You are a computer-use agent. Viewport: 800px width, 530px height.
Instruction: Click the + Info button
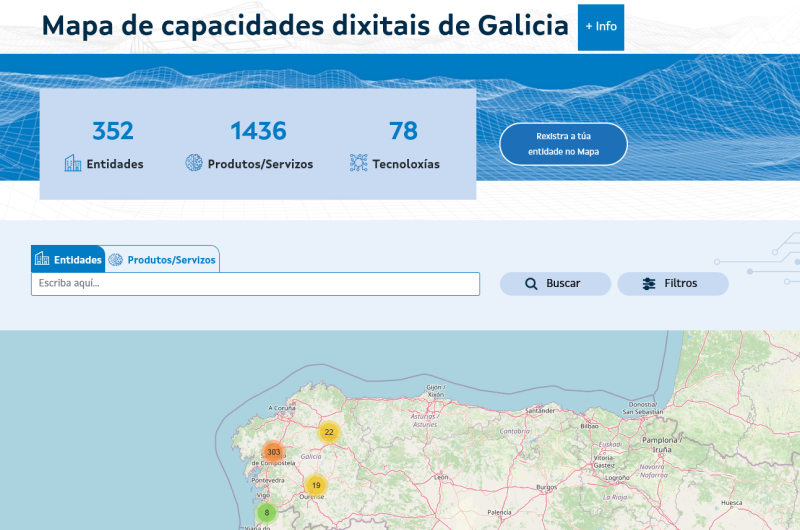click(601, 27)
